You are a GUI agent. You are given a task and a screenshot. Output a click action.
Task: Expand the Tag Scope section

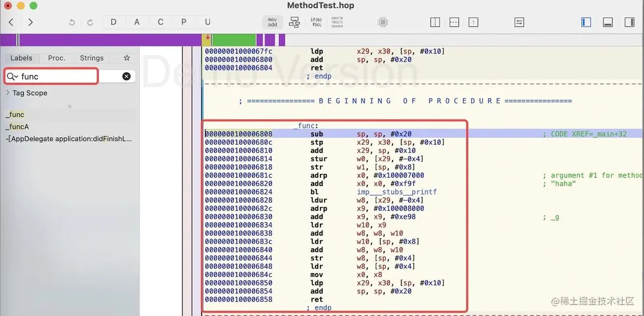(8, 93)
